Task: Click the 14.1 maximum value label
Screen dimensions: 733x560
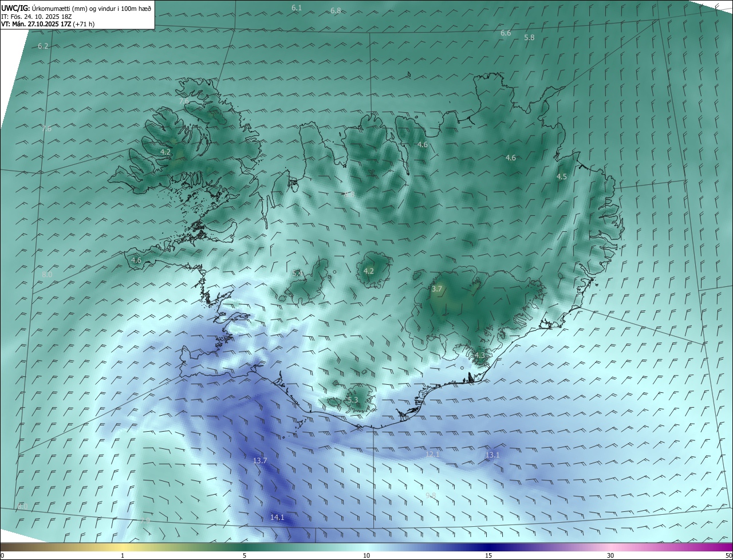Action: tap(277, 518)
